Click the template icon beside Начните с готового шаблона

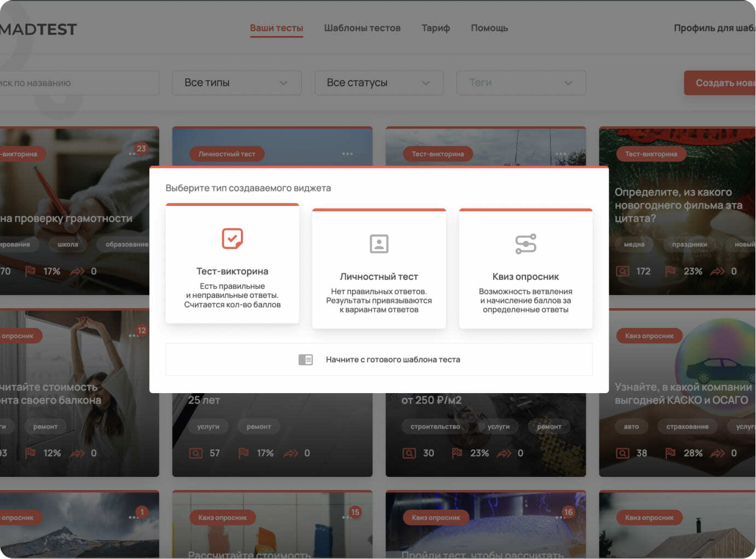305,360
